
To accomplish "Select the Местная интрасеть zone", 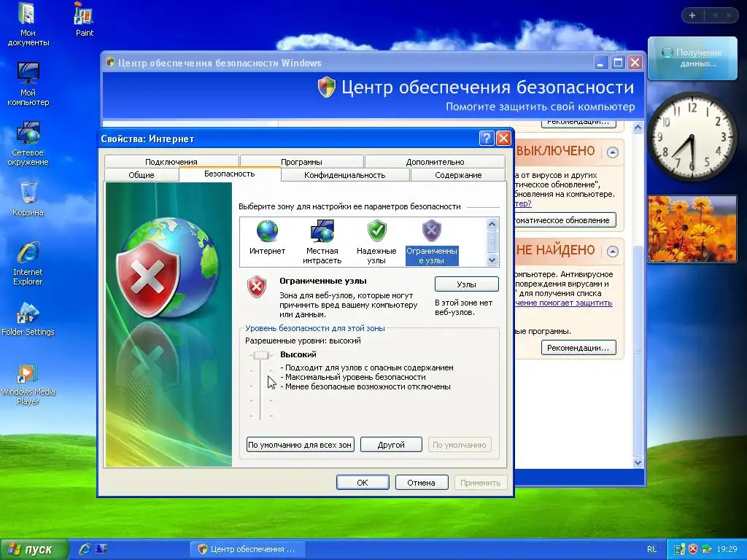I will (x=322, y=242).
